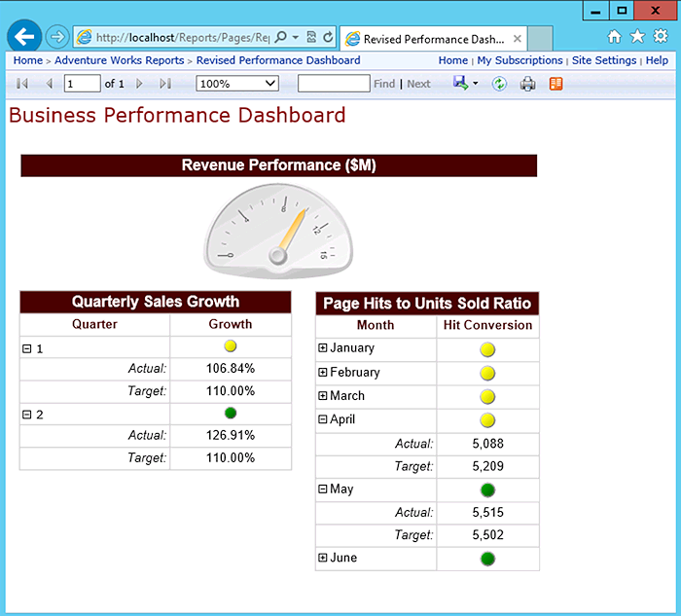Click the yellow indicator for Quarter 1
This screenshot has height=616, width=681.
(x=231, y=346)
